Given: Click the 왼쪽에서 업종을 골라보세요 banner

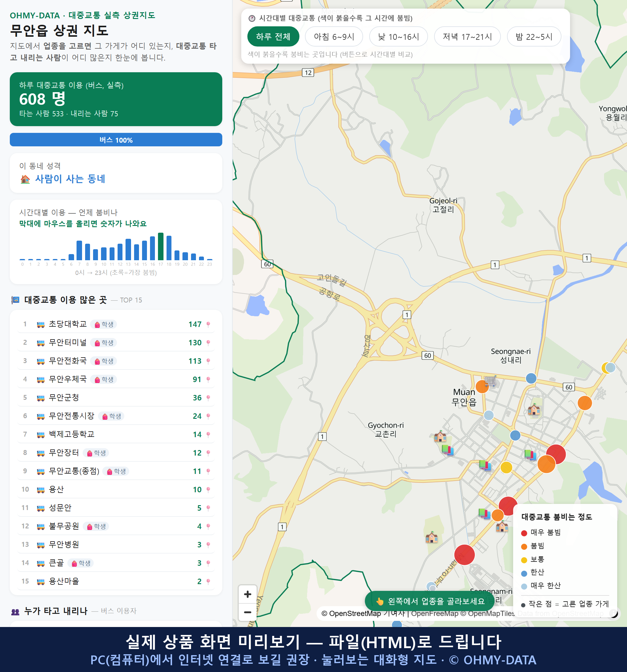Looking at the screenshot, I should (430, 601).
